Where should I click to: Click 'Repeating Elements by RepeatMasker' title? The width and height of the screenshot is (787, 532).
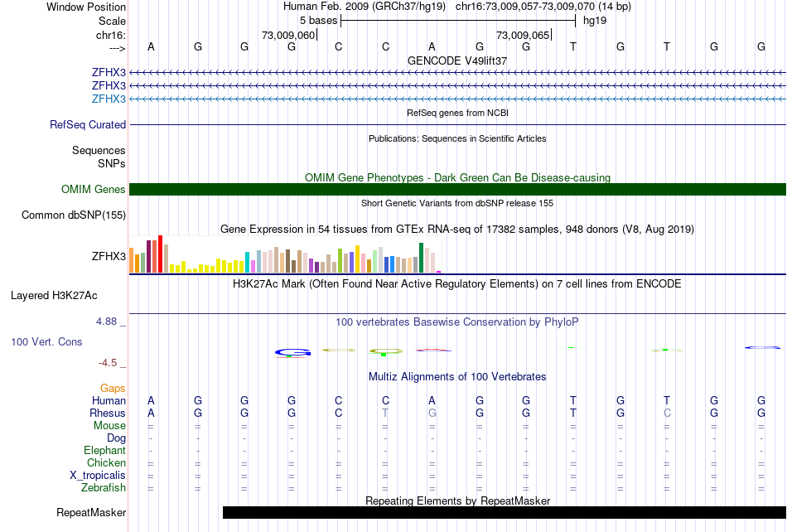coord(457,501)
